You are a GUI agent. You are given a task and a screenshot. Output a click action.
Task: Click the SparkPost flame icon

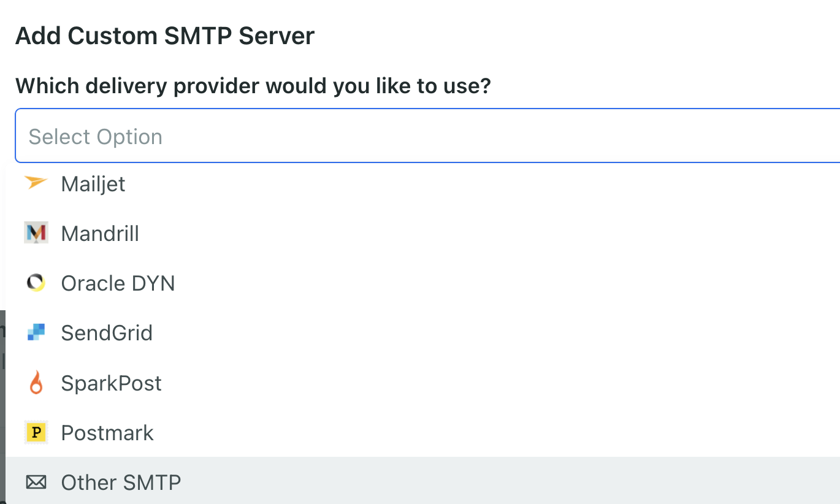tap(36, 383)
